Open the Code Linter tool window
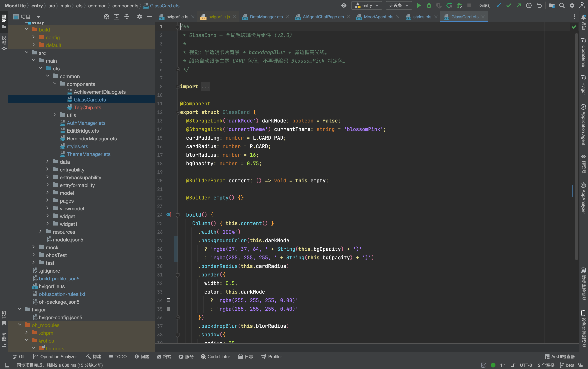Viewport: 588px width, 369px height. click(215, 357)
